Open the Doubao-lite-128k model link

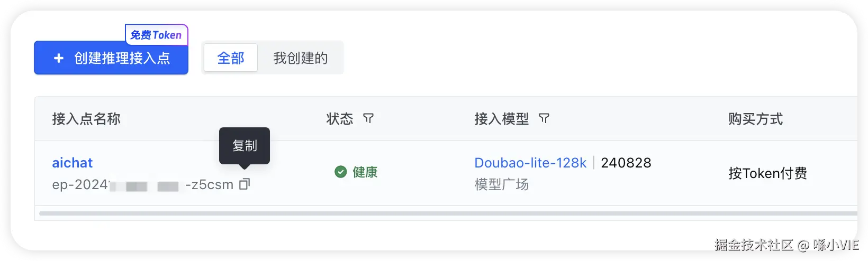530,163
